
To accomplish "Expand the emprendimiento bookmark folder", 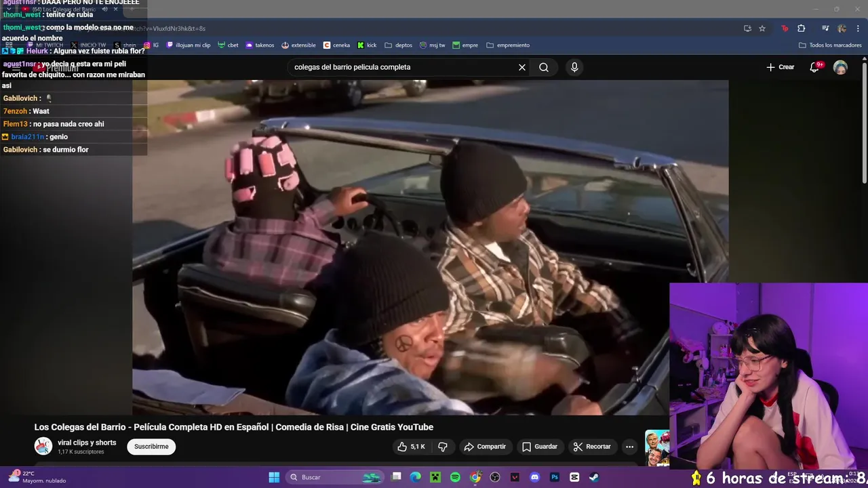I will point(508,45).
